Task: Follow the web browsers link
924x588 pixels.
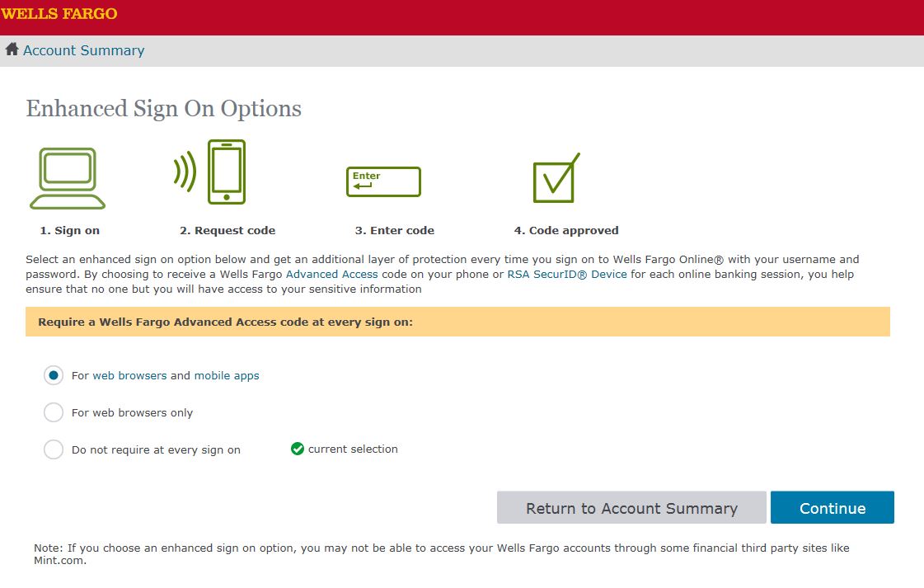Action: (x=129, y=376)
